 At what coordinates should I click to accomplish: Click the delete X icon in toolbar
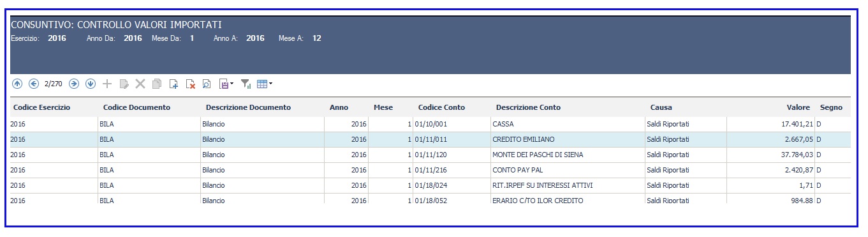coord(140,84)
